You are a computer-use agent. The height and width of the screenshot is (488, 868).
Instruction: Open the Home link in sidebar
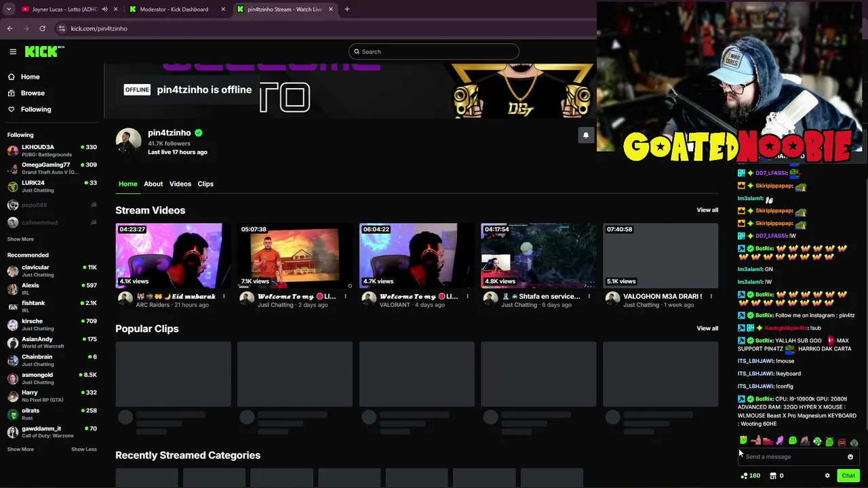point(30,77)
